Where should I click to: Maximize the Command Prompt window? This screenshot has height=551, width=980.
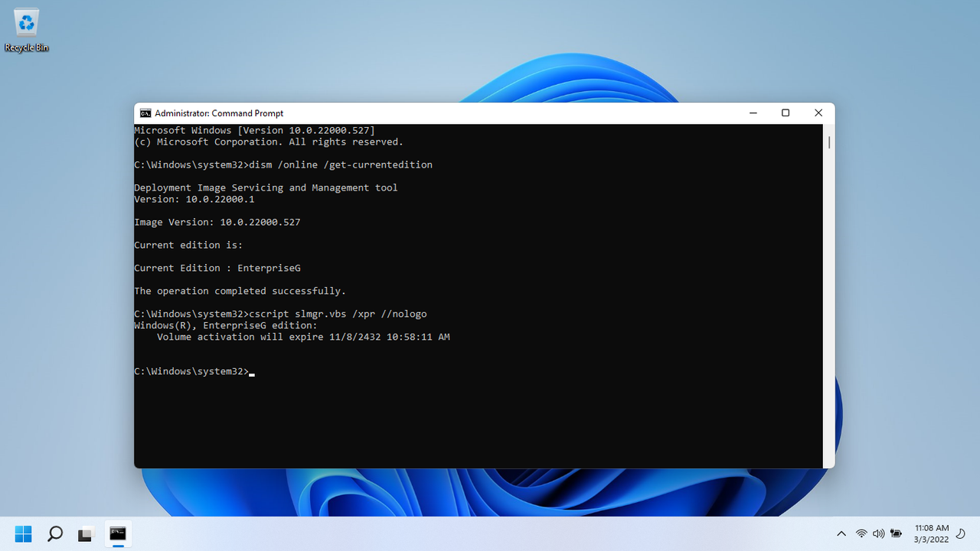(x=786, y=113)
